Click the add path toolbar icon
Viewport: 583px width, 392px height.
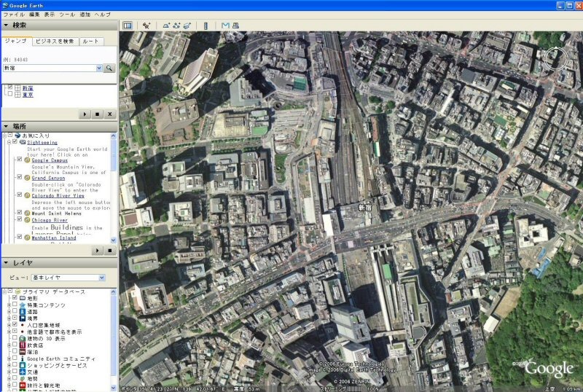point(176,26)
